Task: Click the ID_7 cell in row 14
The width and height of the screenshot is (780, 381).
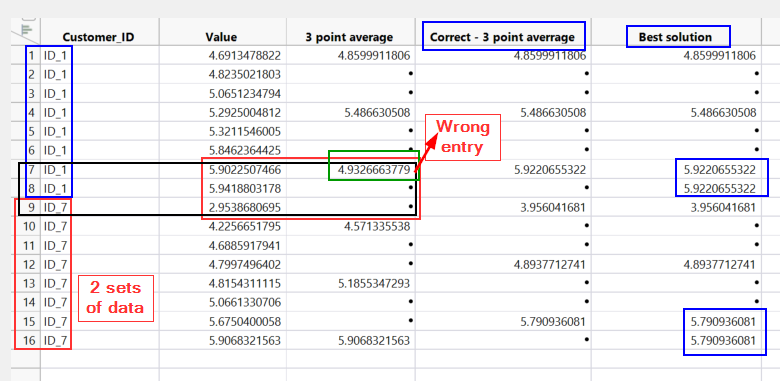Action: (55, 302)
